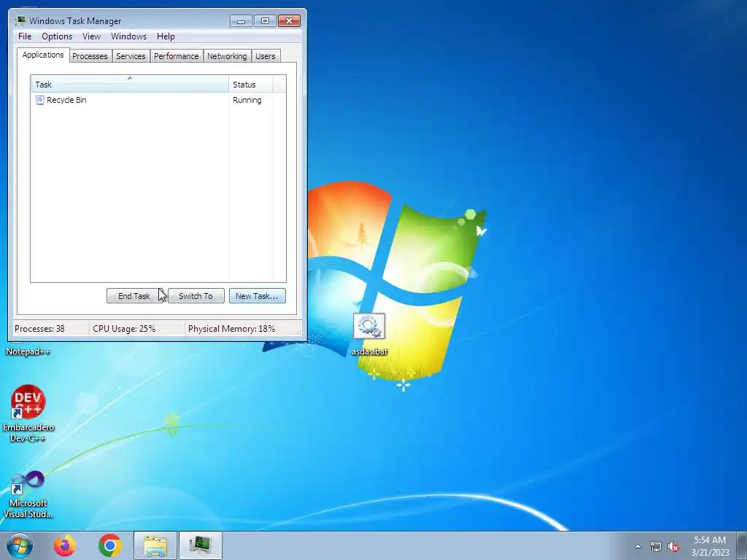
Task: Close the Windows Task Manager window
Action: pyautogui.click(x=289, y=21)
